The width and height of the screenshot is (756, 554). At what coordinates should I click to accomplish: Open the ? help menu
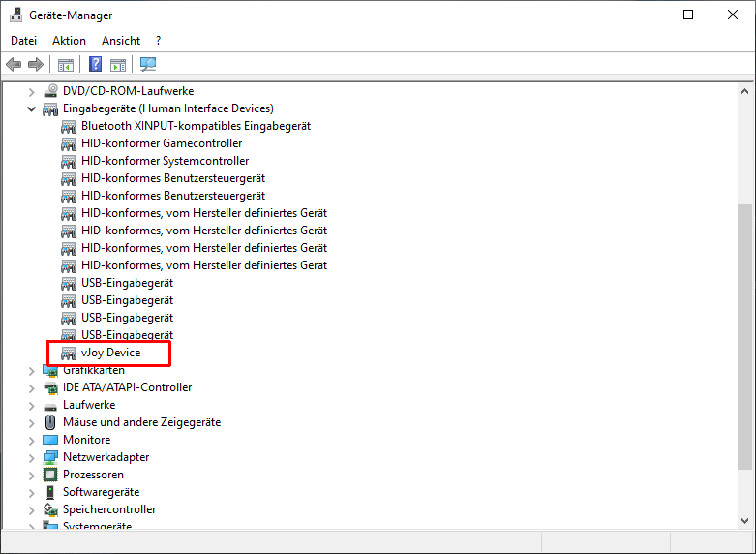pyautogui.click(x=158, y=41)
